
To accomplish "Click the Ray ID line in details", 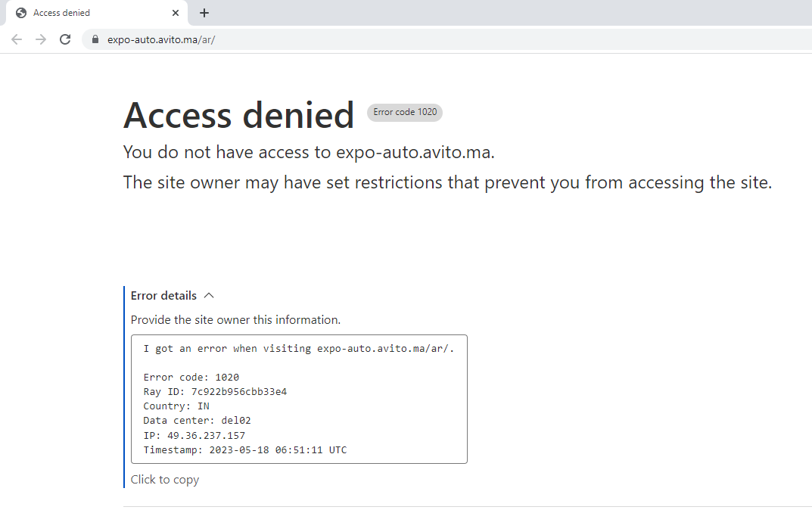I will pyautogui.click(x=215, y=392).
